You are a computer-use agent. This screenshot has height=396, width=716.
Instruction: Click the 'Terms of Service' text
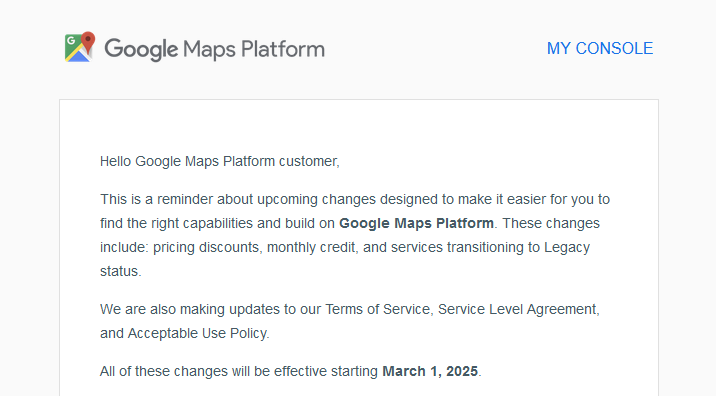click(x=378, y=309)
